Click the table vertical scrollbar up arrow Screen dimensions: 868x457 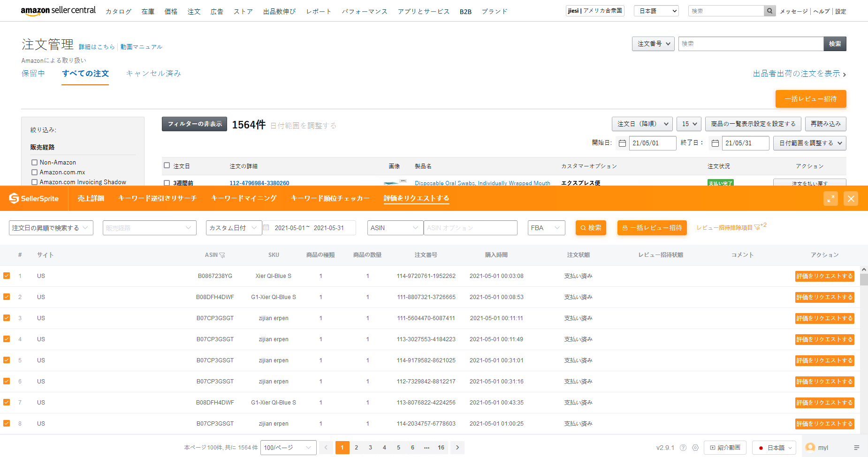(x=864, y=270)
